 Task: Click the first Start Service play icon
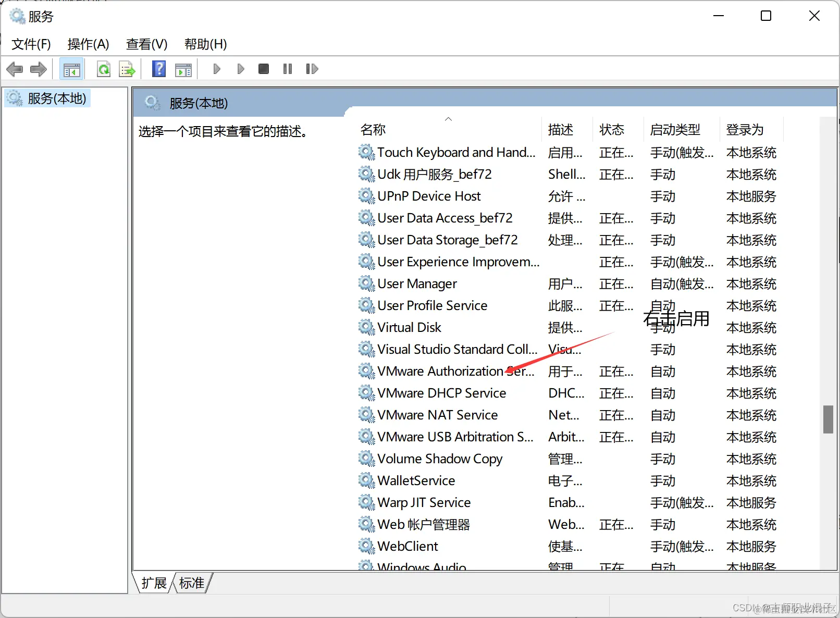pyautogui.click(x=217, y=69)
